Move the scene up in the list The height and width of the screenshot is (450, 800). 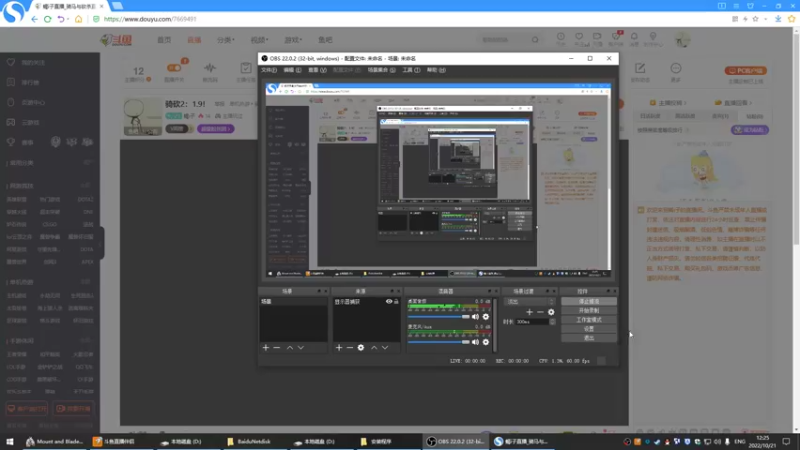click(x=290, y=347)
